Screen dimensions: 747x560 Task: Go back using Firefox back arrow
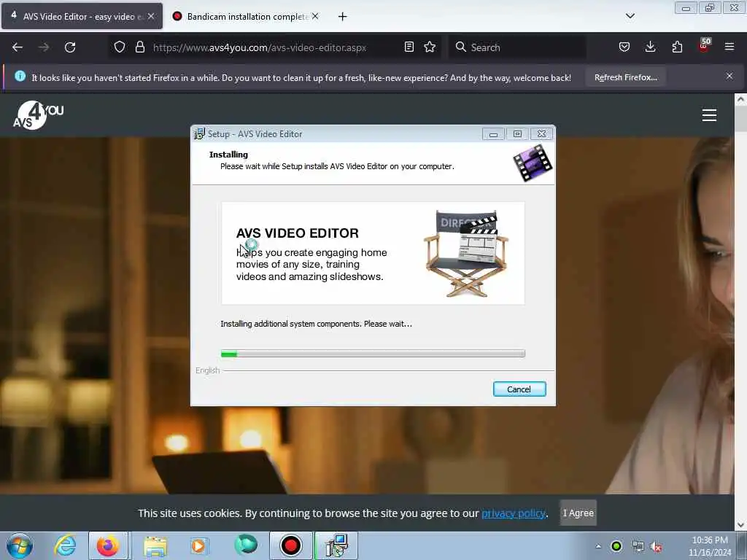pos(18,47)
